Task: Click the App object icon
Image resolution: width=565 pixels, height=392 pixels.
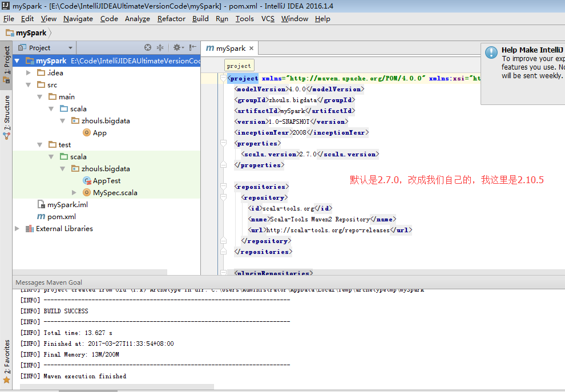Action: (x=87, y=132)
